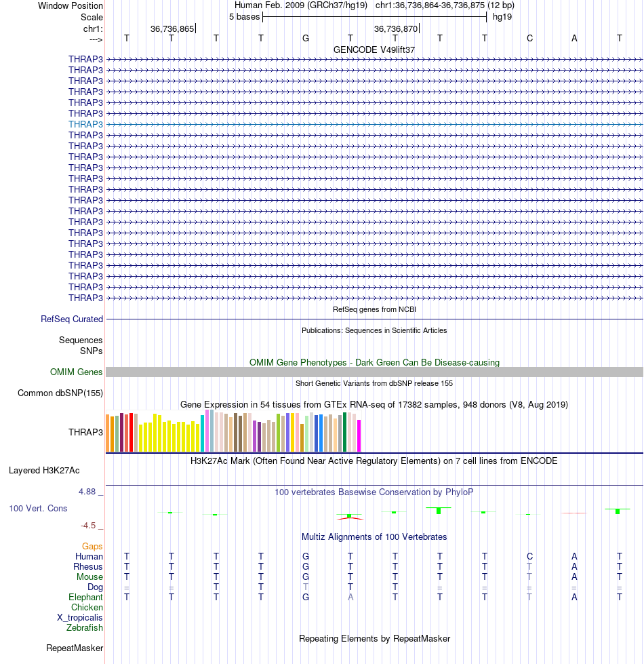Click the phyloP bar with red negative portion

tap(350, 516)
